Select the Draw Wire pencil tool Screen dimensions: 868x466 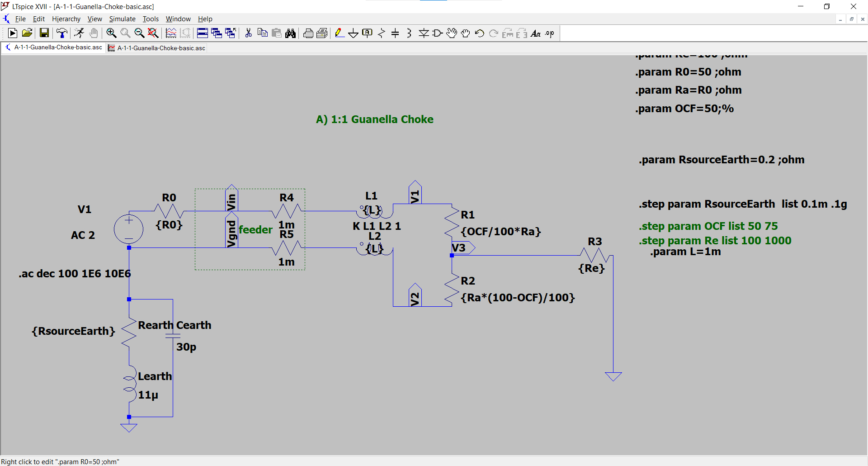pyautogui.click(x=339, y=33)
